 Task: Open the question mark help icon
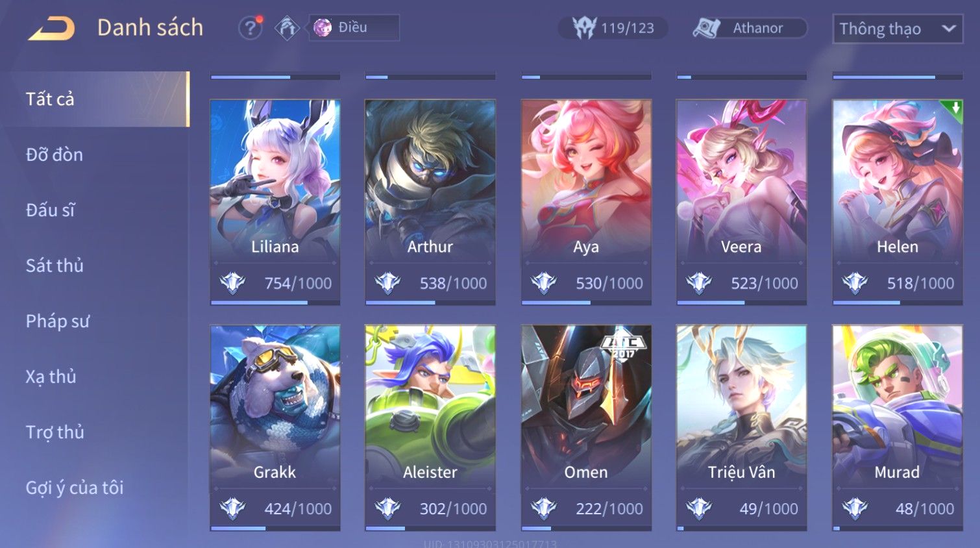coord(250,28)
